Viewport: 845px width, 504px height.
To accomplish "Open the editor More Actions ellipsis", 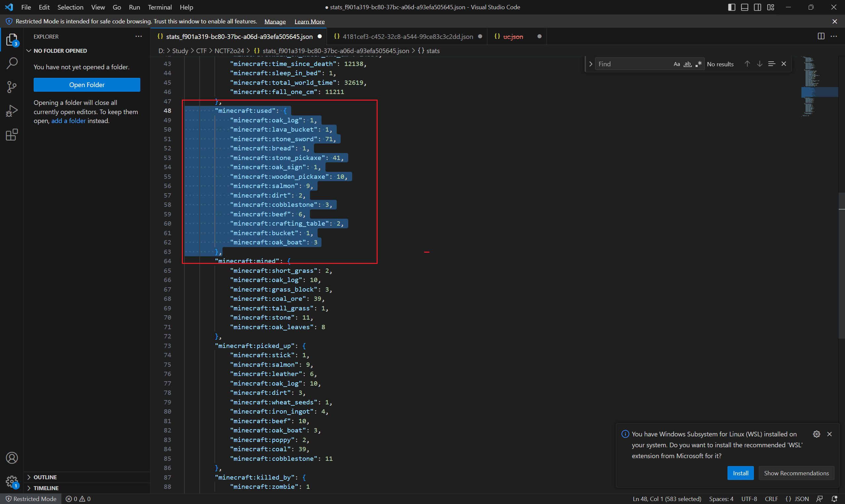I will point(834,36).
